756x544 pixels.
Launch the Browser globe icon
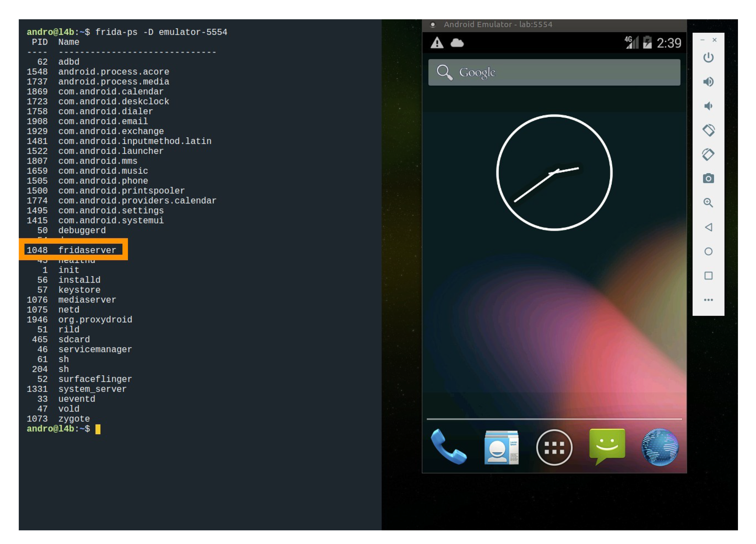point(660,447)
